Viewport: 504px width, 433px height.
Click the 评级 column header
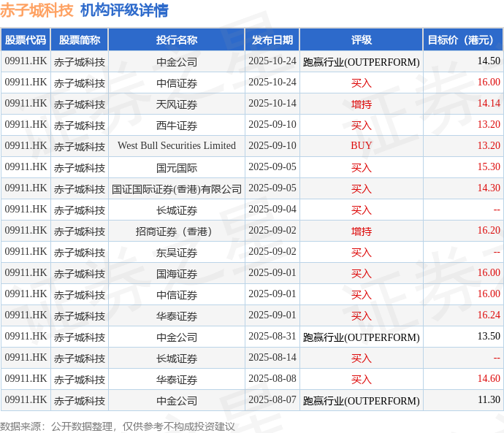(x=362, y=40)
